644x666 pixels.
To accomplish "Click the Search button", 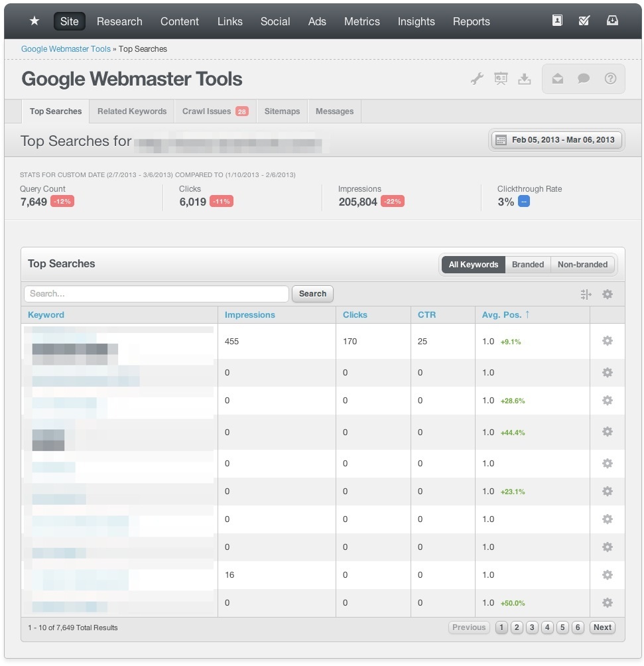I will (312, 294).
